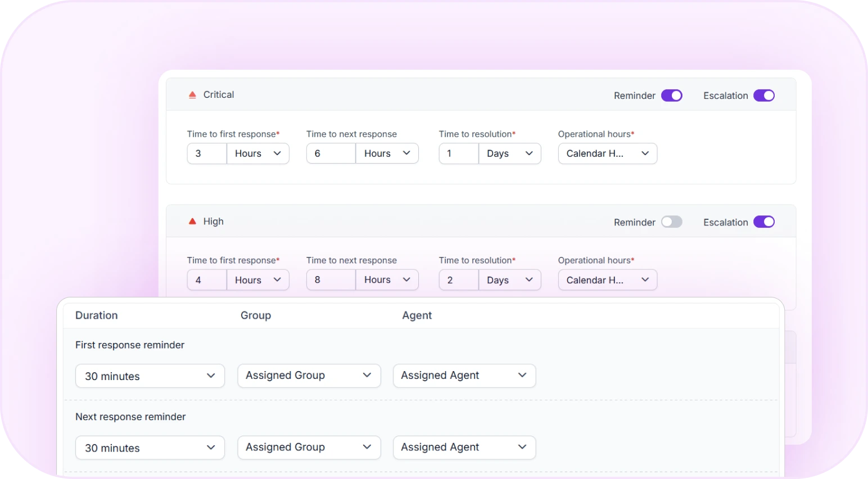Click High time to resolution field 2
This screenshot has width=868, height=479.
click(459, 280)
